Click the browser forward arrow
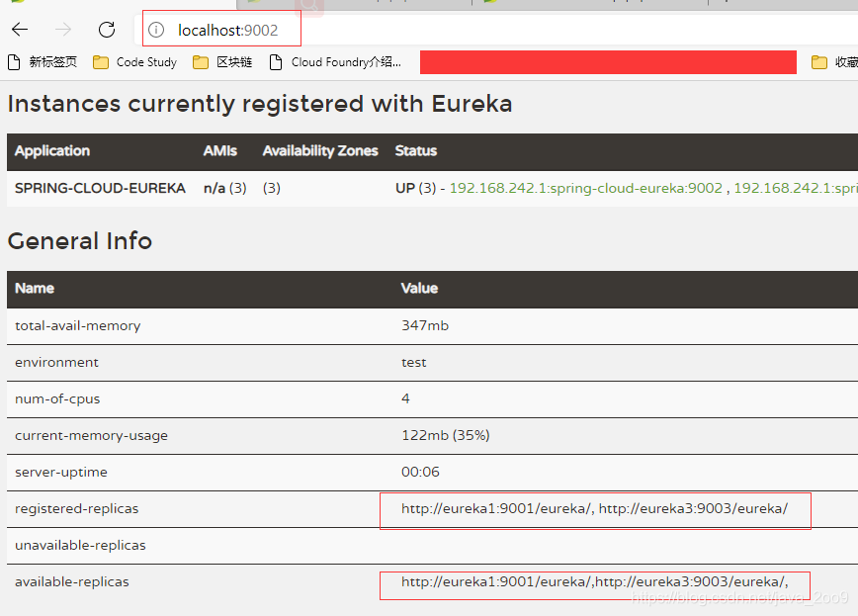The image size is (858, 616). pyautogui.click(x=63, y=29)
